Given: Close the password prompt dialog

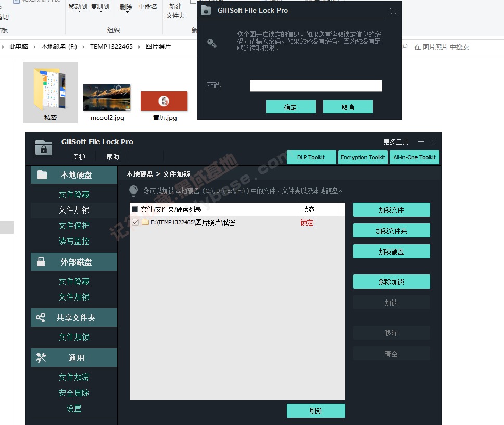Looking at the screenshot, I should 393,11.
